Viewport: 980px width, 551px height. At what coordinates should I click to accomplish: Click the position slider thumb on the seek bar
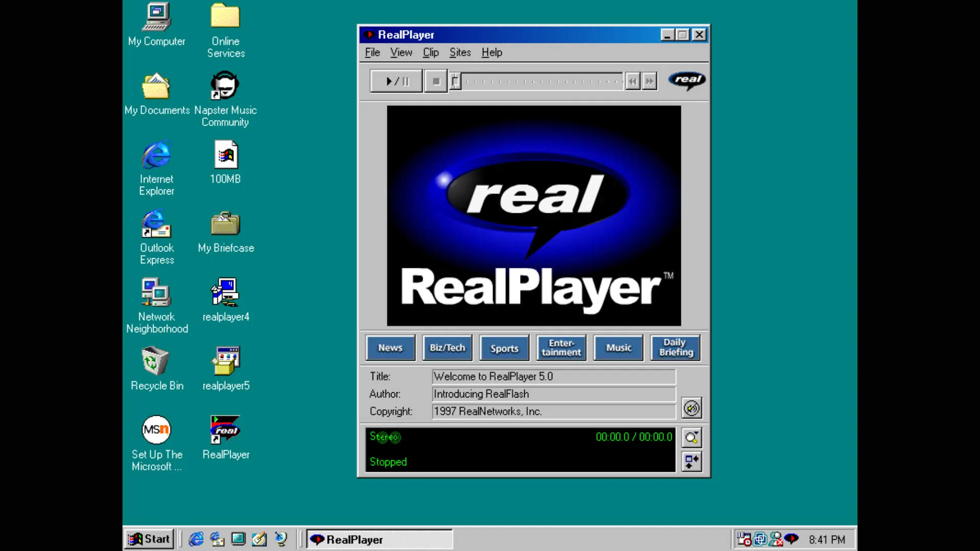pos(455,81)
